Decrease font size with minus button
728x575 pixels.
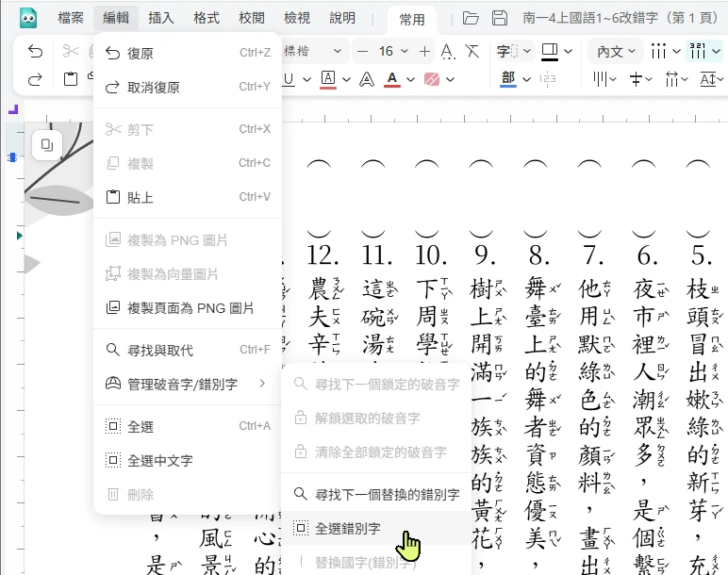click(x=363, y=51)
